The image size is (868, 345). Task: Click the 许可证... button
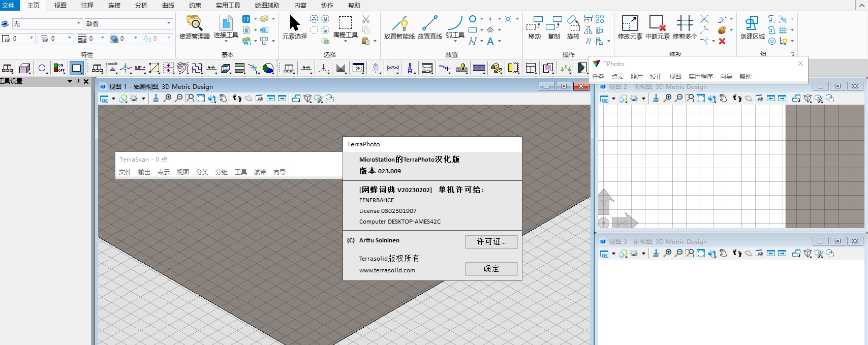491,242
